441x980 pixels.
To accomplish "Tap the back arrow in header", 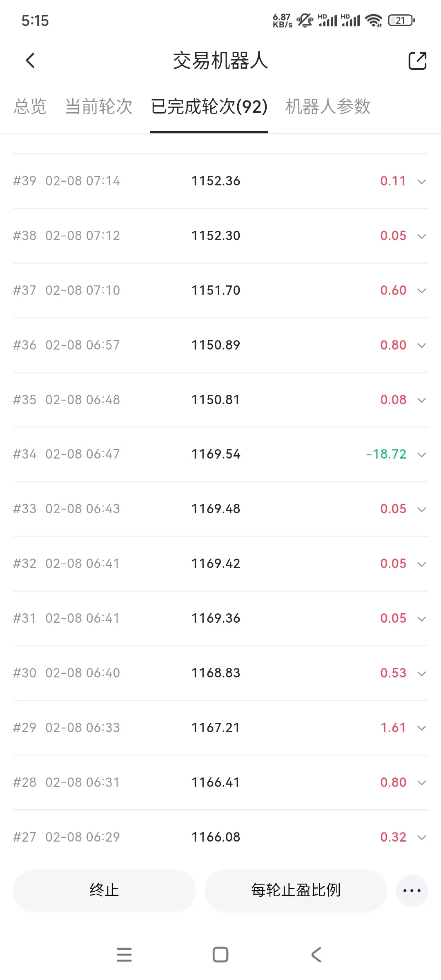I will click(x=30, y=61).
